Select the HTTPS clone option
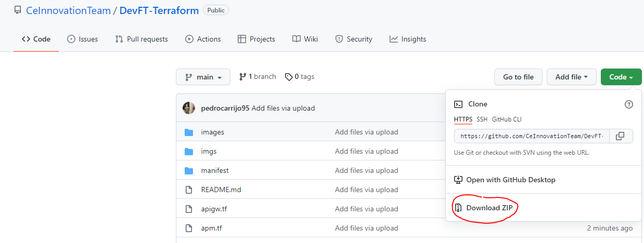Image resolution: width=644 pixels, height=243 pixels. (463, 119)
